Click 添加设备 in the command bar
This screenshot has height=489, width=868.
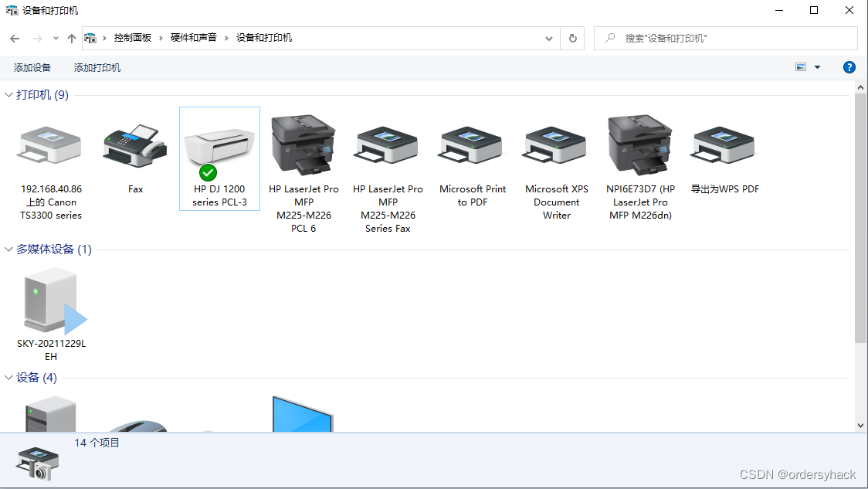(32, 67)
